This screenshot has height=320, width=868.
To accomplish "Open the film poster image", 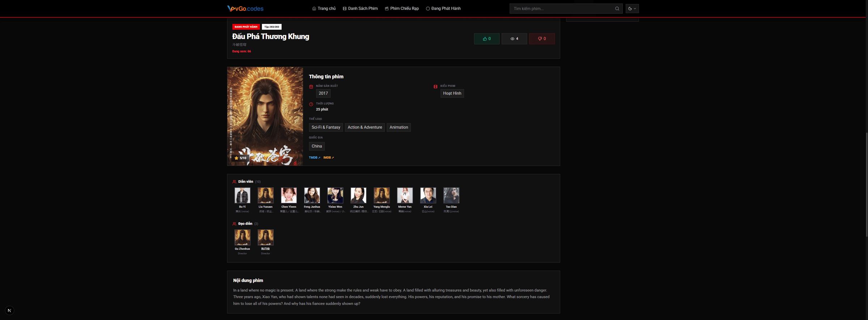I will (265, 116).
